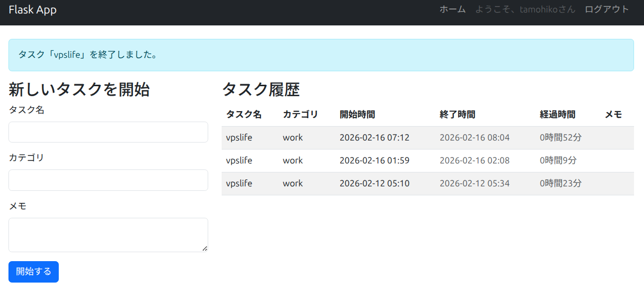
Task: Click the メモ column header in history table
Action: 613,115
